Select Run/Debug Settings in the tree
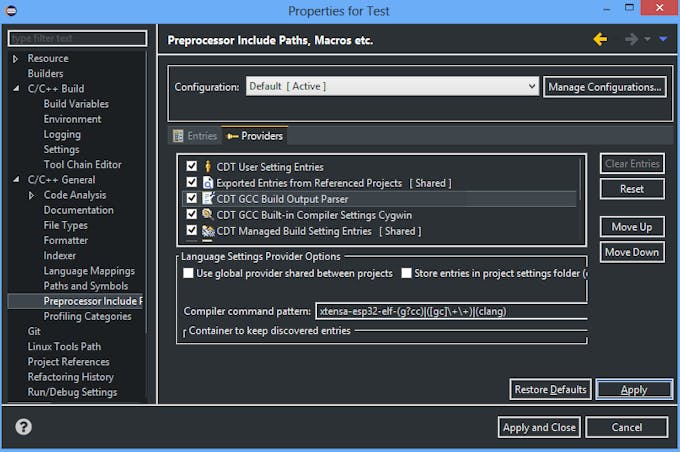The image size is (680, 452). tap(72, 392)
